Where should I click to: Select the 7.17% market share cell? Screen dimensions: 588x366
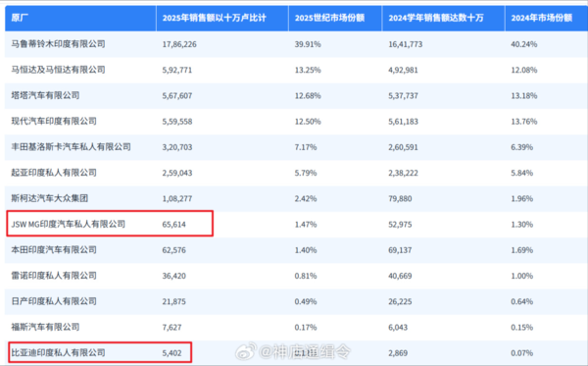tap(306, 147)
